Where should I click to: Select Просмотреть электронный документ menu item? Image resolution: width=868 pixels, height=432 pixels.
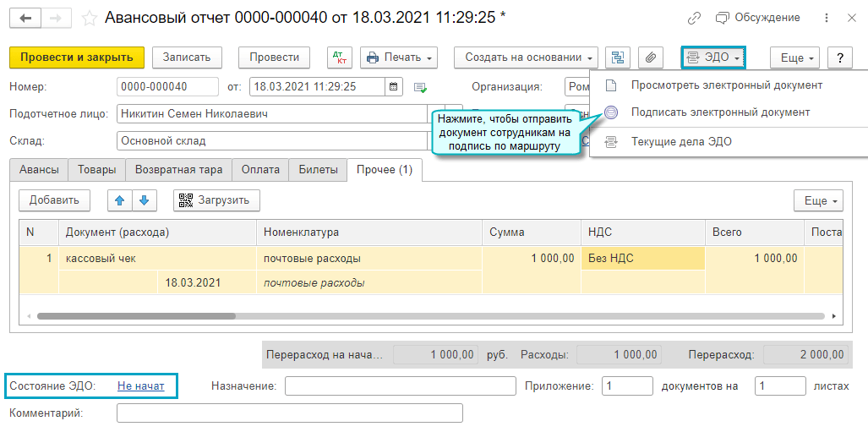click(726, 85)
